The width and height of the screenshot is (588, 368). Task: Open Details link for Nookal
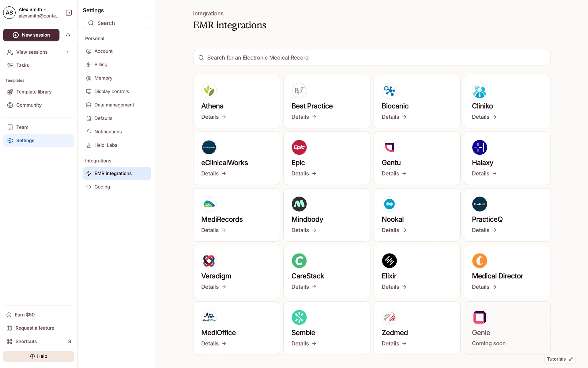tap(394, 230)
